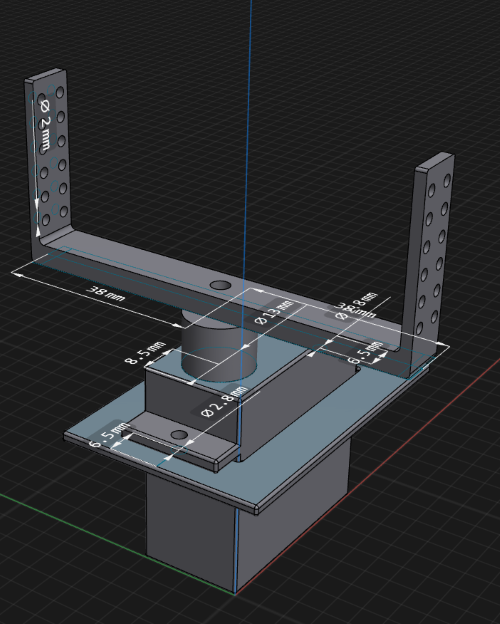Select the round hole on the front flange
This screenshot has height=624, width=500.
click(179, 435)
